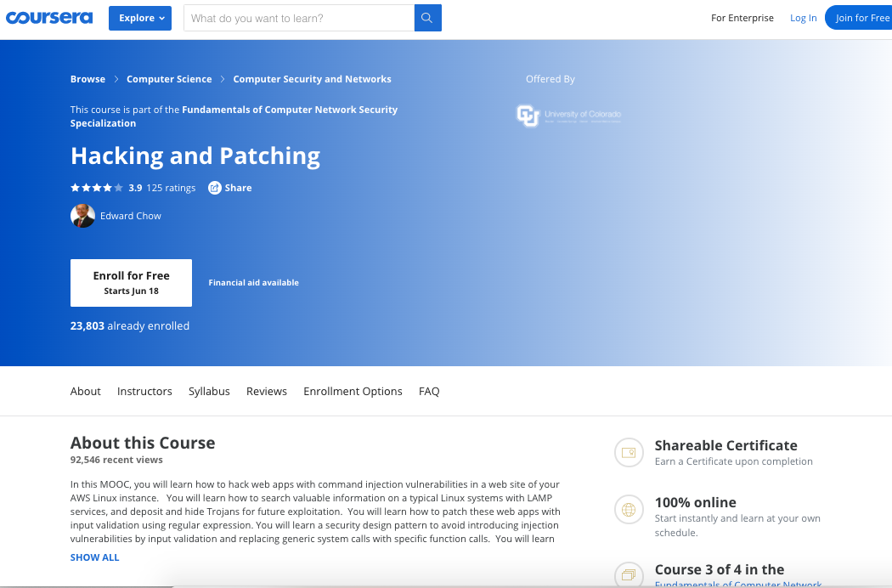892x588 pixels.
Task: Click the 'Hacking and Patching' course title
Action: coord(195,156)
